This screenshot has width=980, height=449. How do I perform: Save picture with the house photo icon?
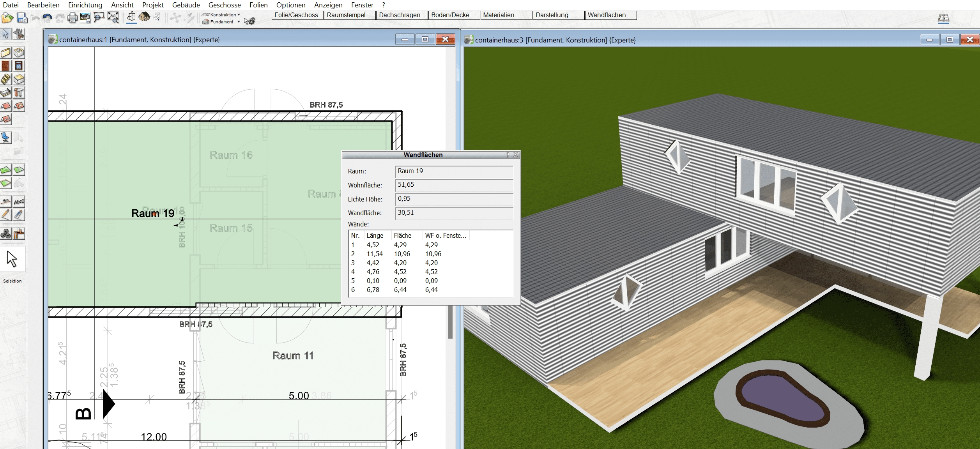[85, 18]
